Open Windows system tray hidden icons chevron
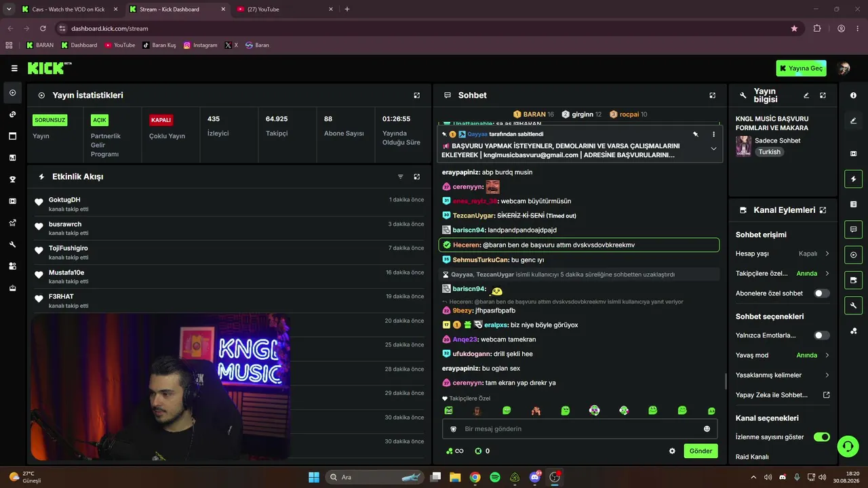Viewport: 868px width, 488px height. [x=753, y=477]
